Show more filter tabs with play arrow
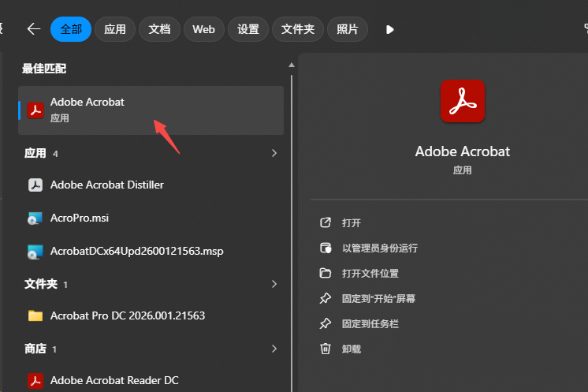Screen dimensions: 588x392 (x=390, y=30)
